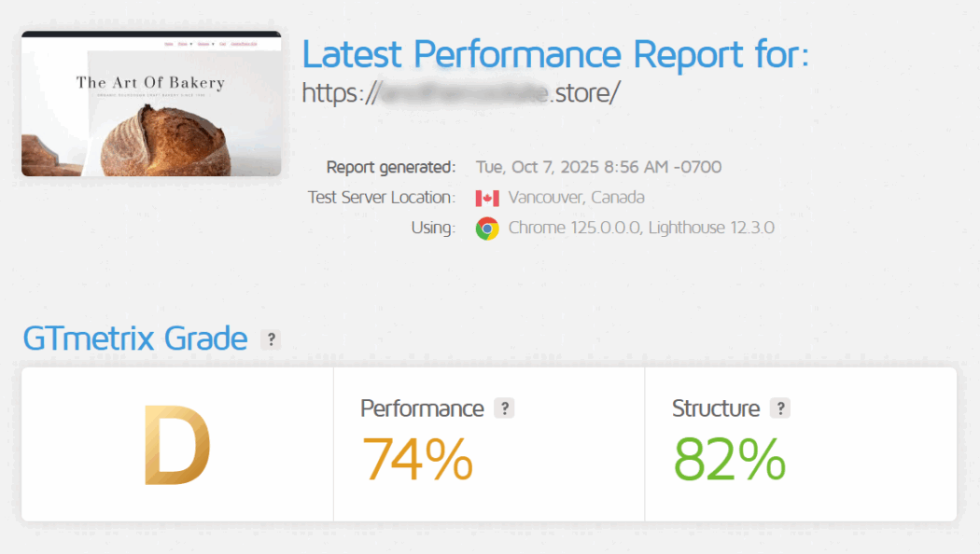980x554 pixels.
Task: Select the 82% structure score
Action: coord(730,459)
